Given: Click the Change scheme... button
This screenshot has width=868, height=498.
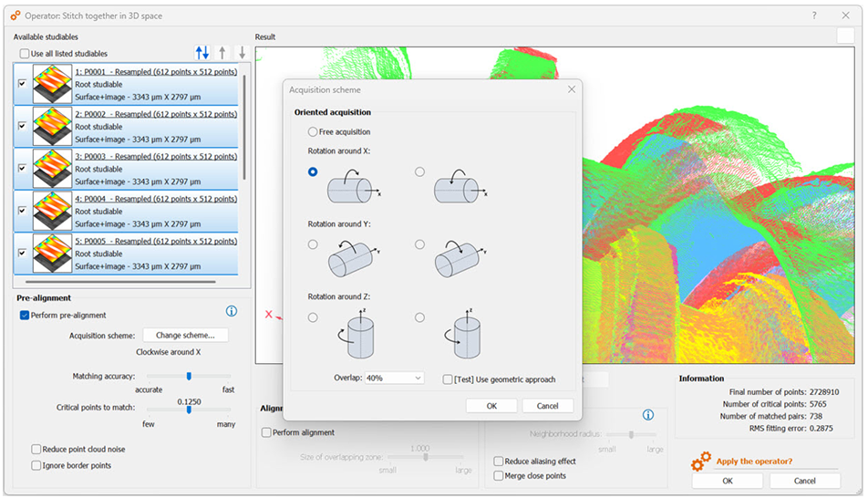Looking at the screenshot, I should point(185,336).
